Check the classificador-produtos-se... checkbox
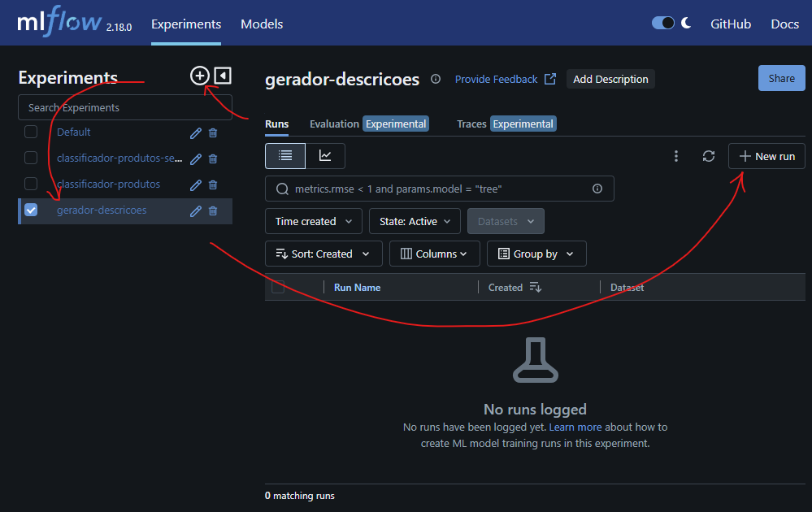This screenshot has height=512, width=812. point(31,158)
